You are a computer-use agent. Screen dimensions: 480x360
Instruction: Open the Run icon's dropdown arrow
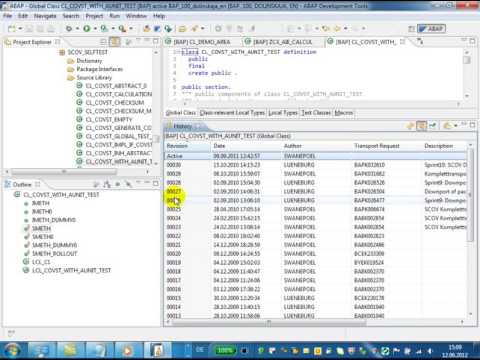pyautogui.click(x=95, y=29)
